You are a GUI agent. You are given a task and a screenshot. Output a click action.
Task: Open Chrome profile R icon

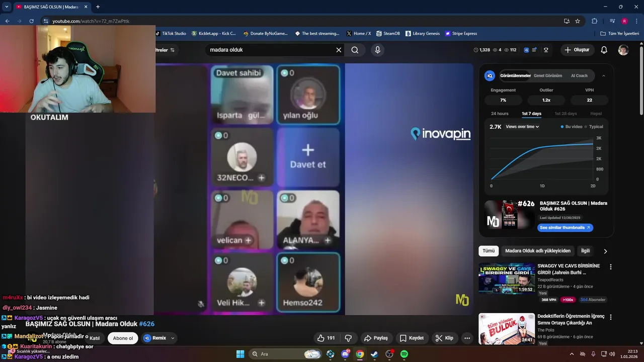tap(624, 21)
